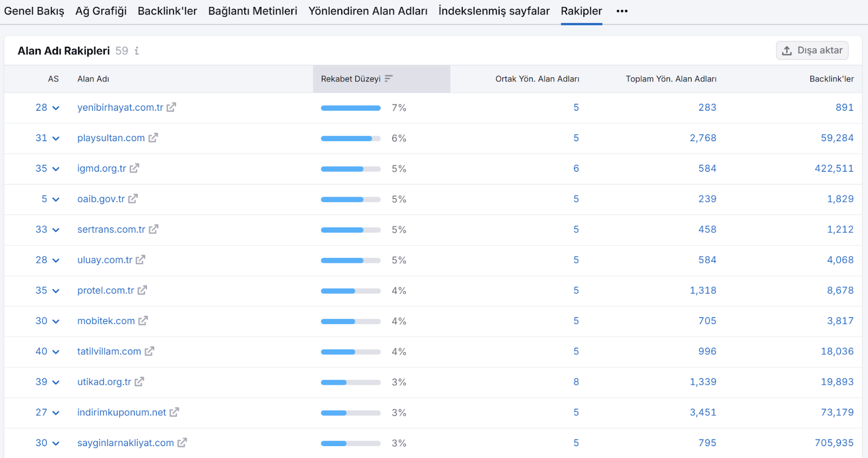Screen dimensions: 868x458
Task: Expand AS chevron for sertrans.com.tr row
Action: (x=55, y=230)
